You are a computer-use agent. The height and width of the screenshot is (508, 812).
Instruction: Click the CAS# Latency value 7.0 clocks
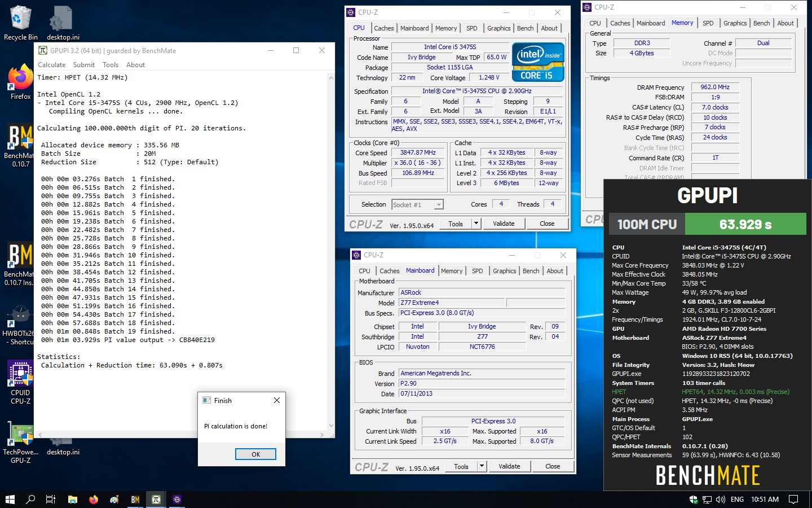[x=715, y=107]
